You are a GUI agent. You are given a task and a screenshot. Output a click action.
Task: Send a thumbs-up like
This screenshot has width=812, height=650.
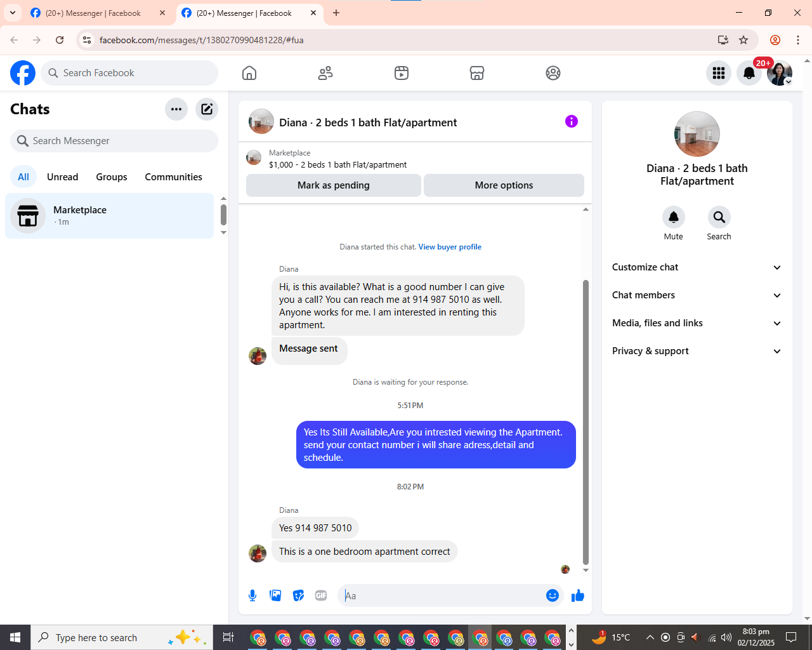578,595
